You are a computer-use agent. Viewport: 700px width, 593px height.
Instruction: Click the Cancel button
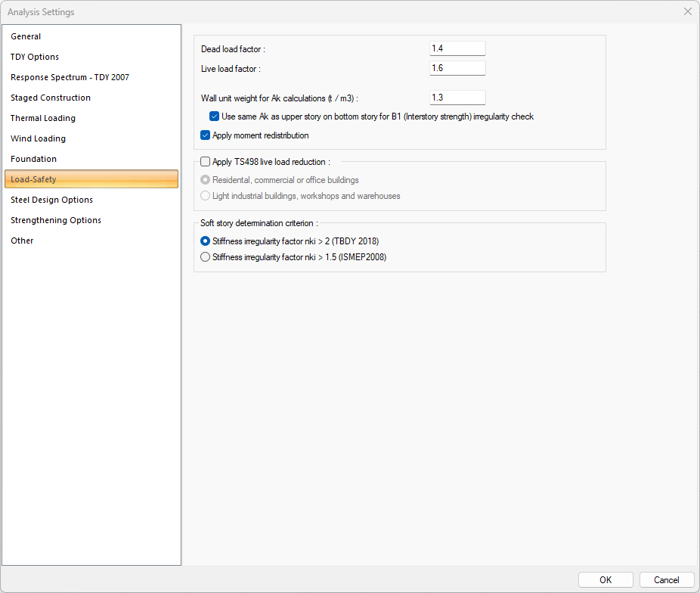pyautogui.click(x=667, y=579)
